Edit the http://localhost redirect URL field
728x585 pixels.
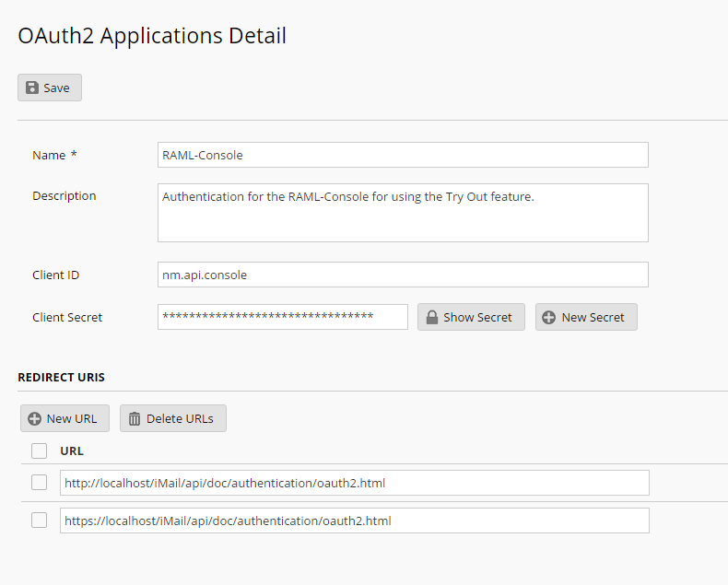click(354, 483)
